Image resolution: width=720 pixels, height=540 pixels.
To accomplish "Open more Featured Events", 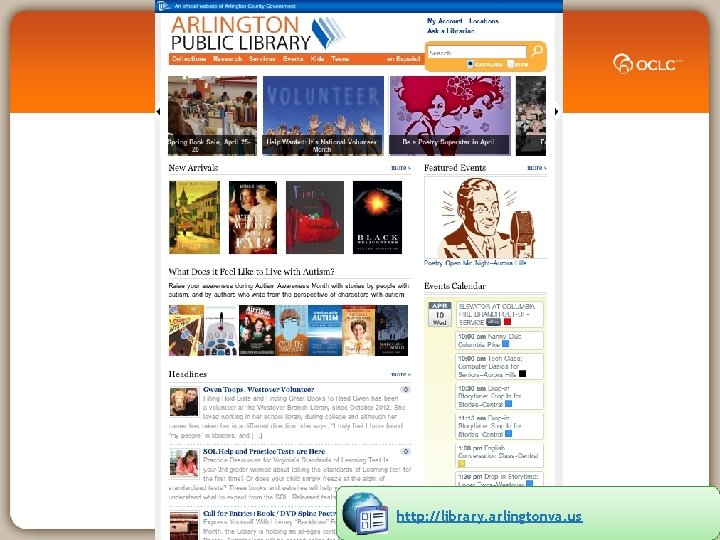I will 536,168.
